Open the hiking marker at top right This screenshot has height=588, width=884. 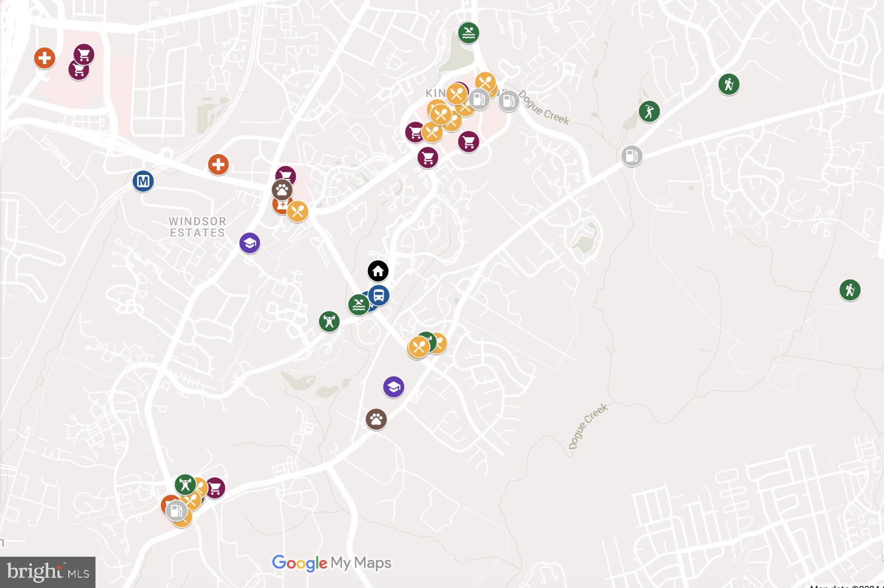728,84
